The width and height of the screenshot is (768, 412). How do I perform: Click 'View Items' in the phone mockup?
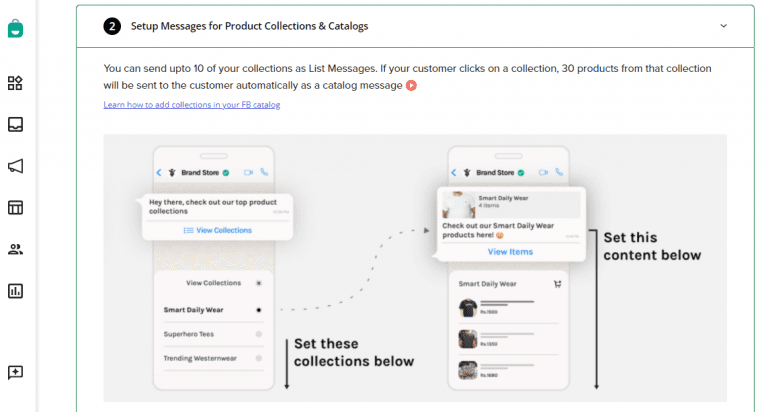pyautogui.click(x=510, y=252)
